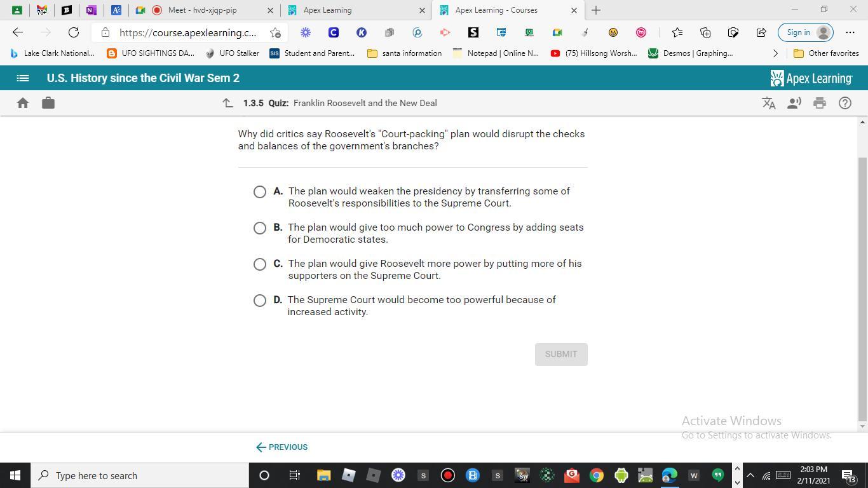Click the address bar URL field

click(x=188, y=32)
